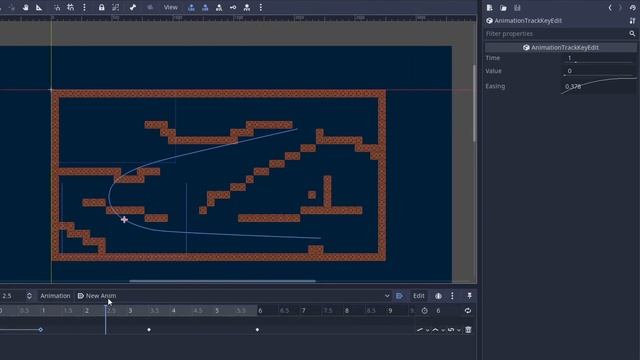Toggle the animation track view mode icon
The height and width of the screenshot is (360, 640).
[x=400, y=296]
